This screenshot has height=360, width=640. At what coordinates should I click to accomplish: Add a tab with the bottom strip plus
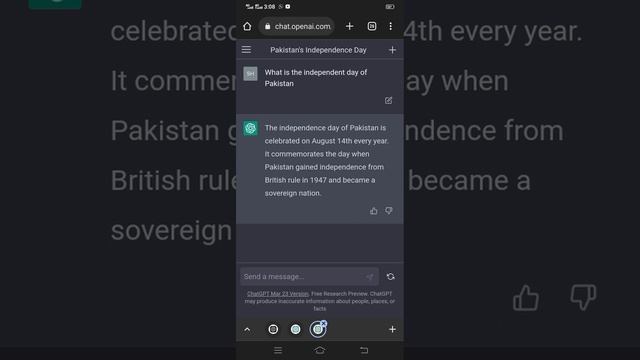pos(392,329)
